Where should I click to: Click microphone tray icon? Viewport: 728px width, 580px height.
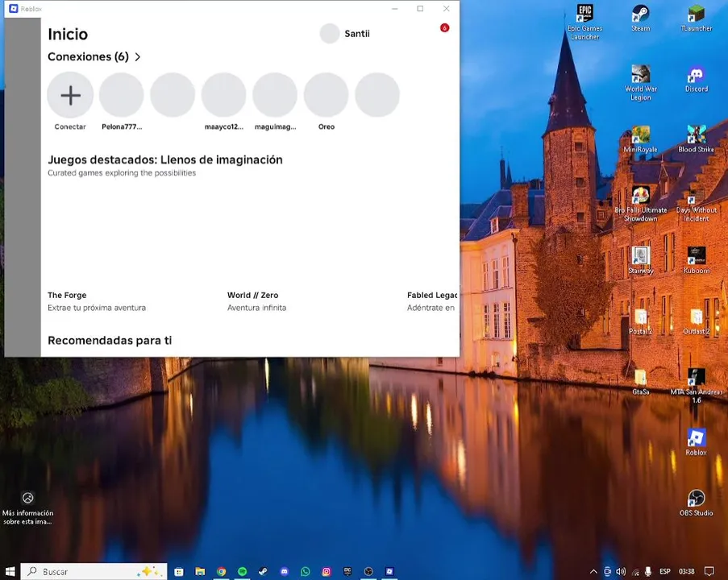point(648,571)
